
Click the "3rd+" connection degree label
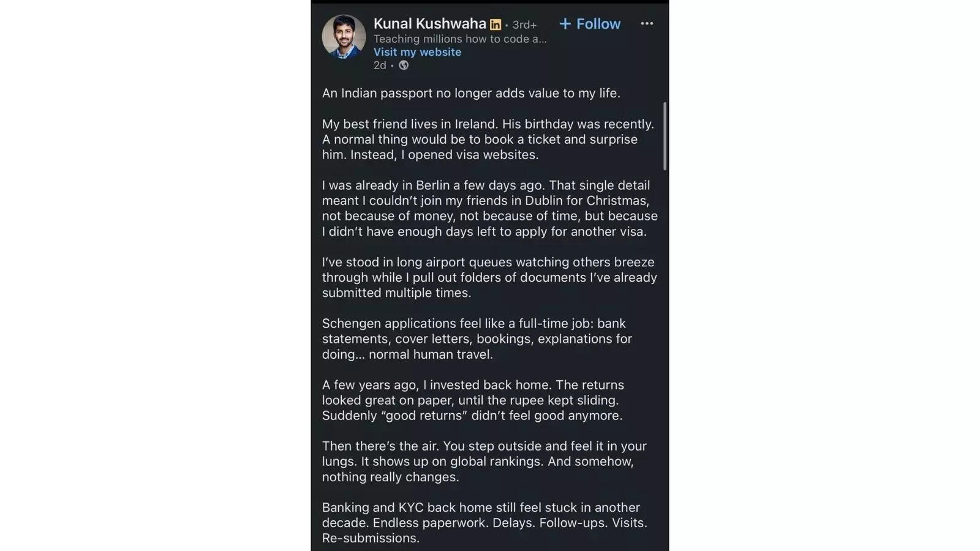tap(524, 25)
